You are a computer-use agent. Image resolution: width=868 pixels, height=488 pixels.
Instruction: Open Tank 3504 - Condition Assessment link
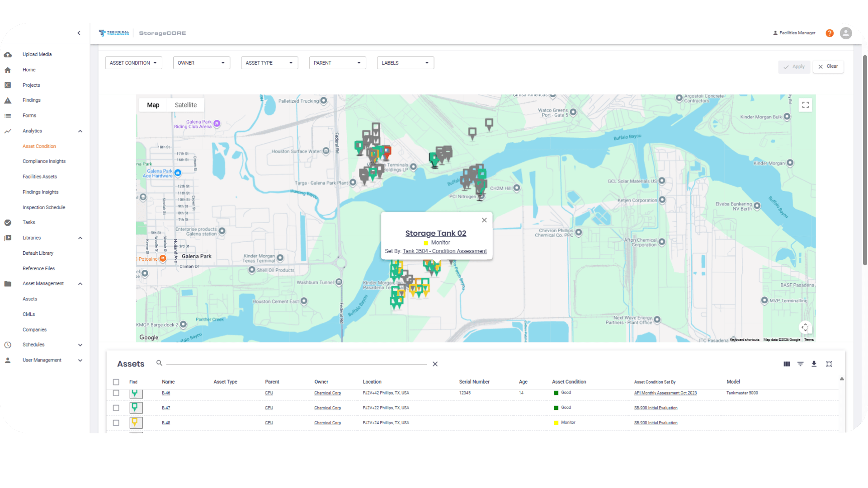(x=445, y=251)
